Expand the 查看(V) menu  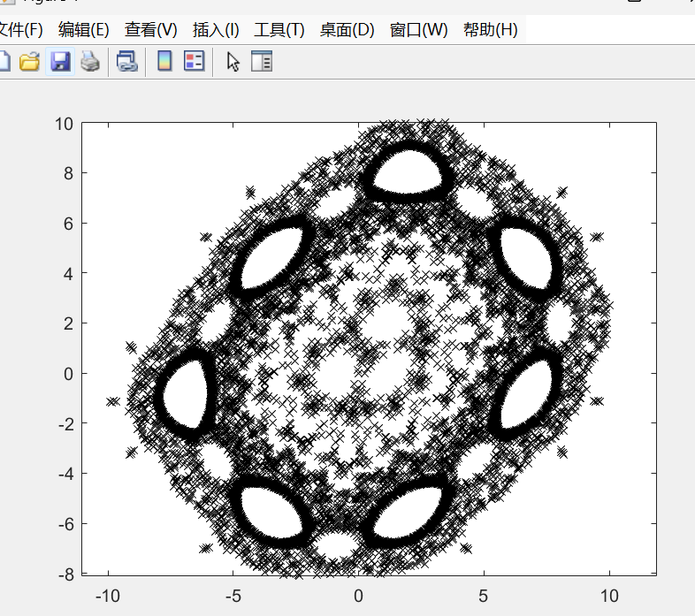[150, 29]
